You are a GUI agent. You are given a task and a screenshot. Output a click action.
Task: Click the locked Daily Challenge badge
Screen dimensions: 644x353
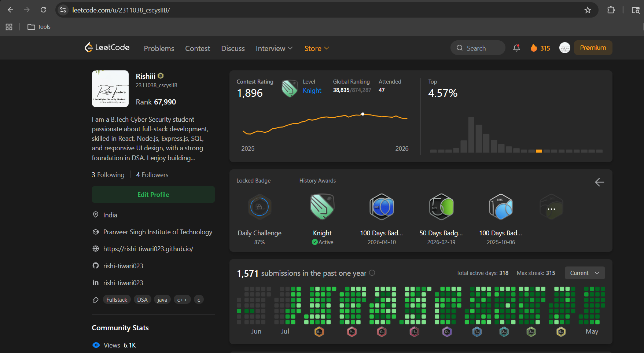[x=260, y=207]
